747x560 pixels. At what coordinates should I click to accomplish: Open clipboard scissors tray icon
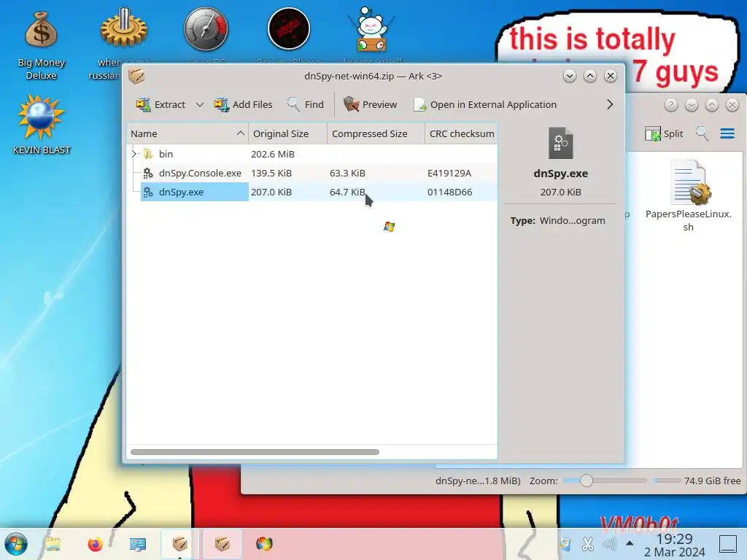[588, 543]
